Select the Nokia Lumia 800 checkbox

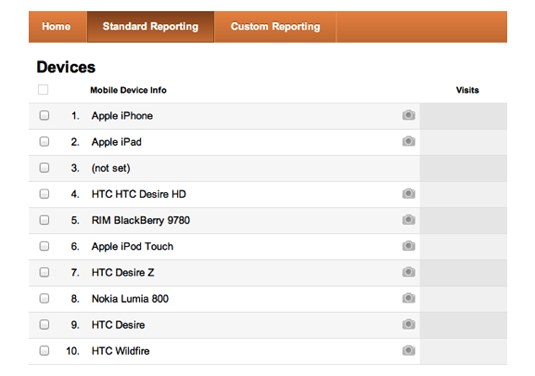click(x=44, y=298)
